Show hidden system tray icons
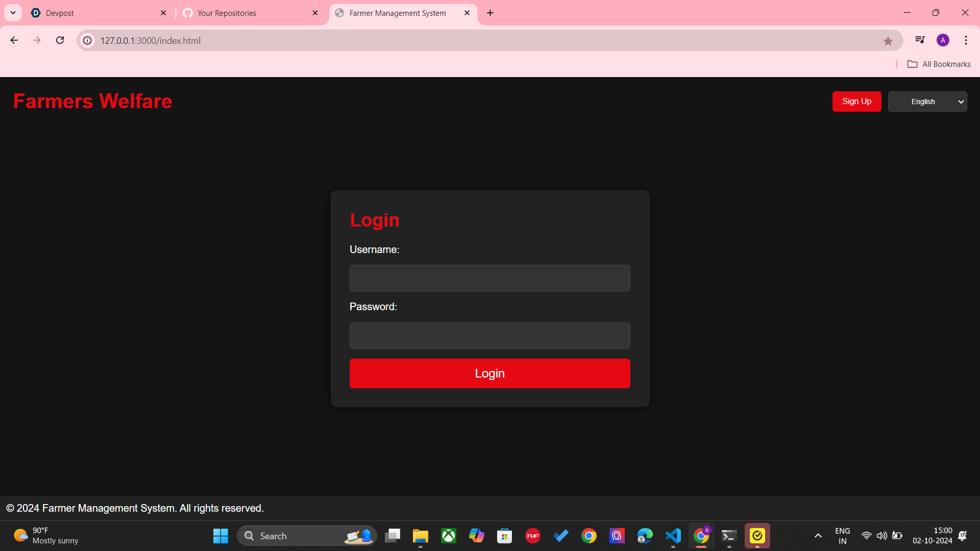Image resolution: width=980 pixels, height=551 pixels. tap(818, 536)
